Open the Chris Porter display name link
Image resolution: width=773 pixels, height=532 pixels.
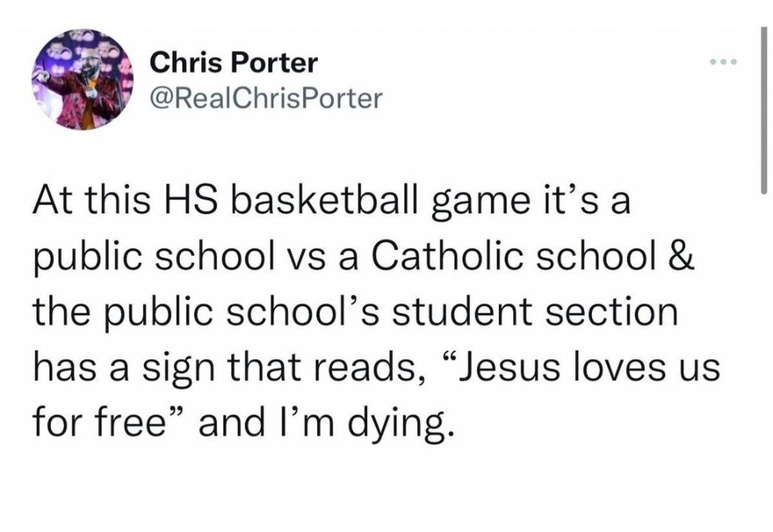pyautogui.click(x=233, y=62)
